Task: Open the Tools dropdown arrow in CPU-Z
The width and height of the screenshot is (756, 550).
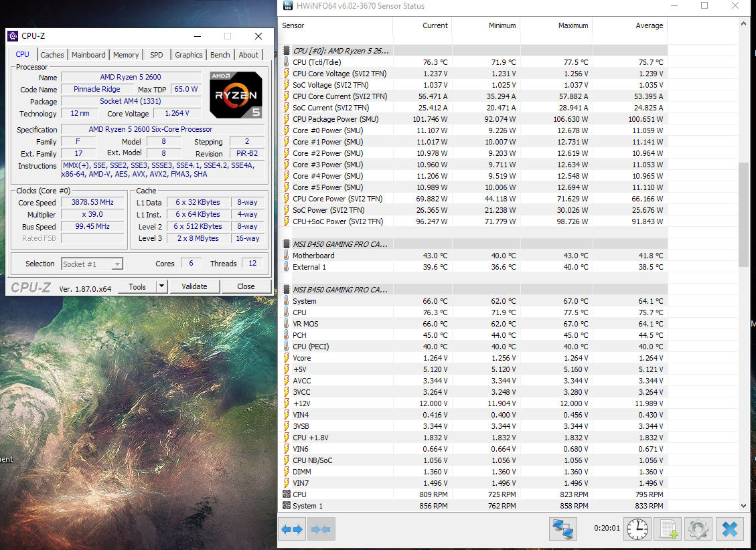Action: (162, 286)
